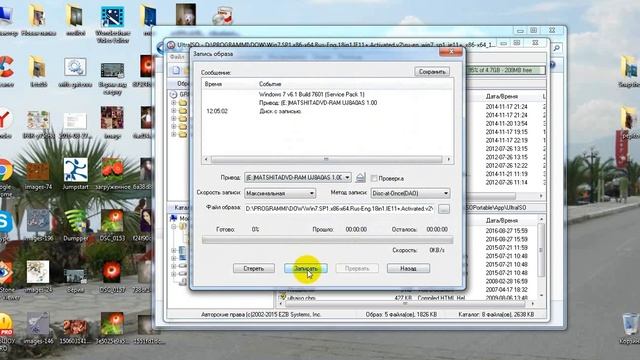Click the search magnifier icon in the back window
The image size is (640, 360).
[556, 49]
